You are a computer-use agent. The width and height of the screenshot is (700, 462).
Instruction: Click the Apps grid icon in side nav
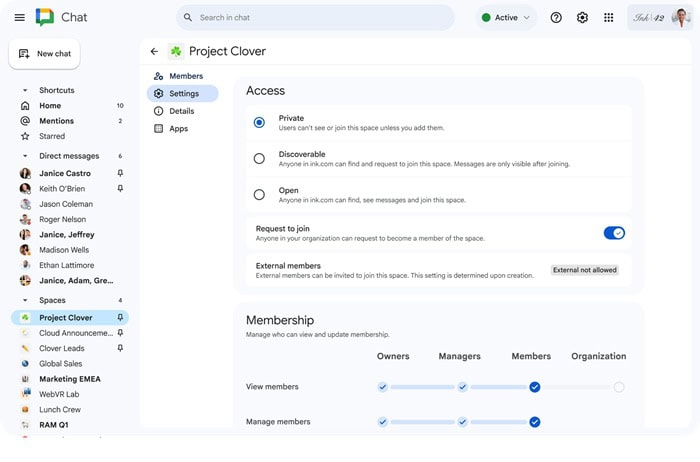click(x=158, y=129)
